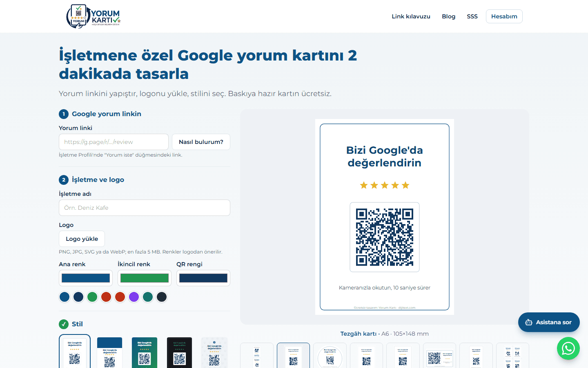
Task: Pick the near-black preset color circle
Action: (x=162, y=297)
